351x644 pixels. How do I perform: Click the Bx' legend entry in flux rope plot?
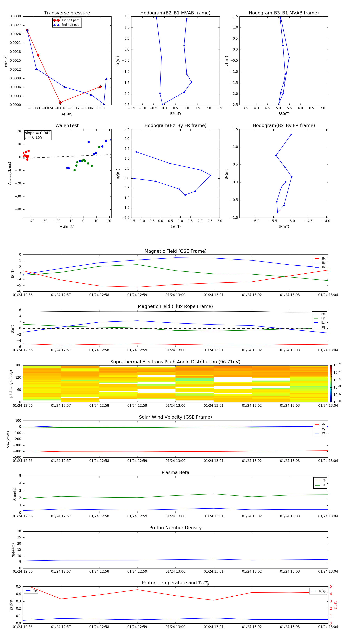[320, 314]
